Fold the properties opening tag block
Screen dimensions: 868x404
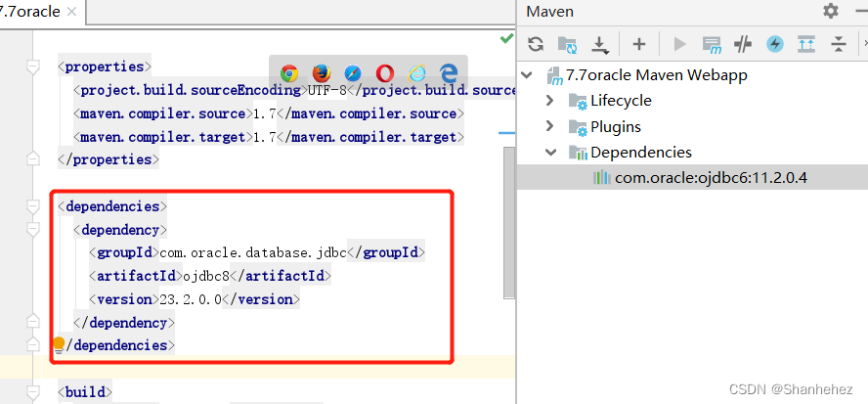tap(33, 67)
